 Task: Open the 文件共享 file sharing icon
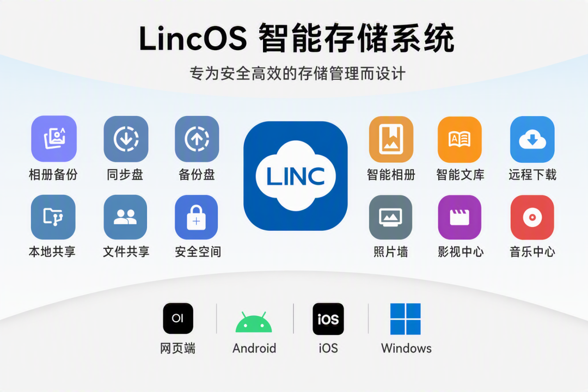point(125,217)
